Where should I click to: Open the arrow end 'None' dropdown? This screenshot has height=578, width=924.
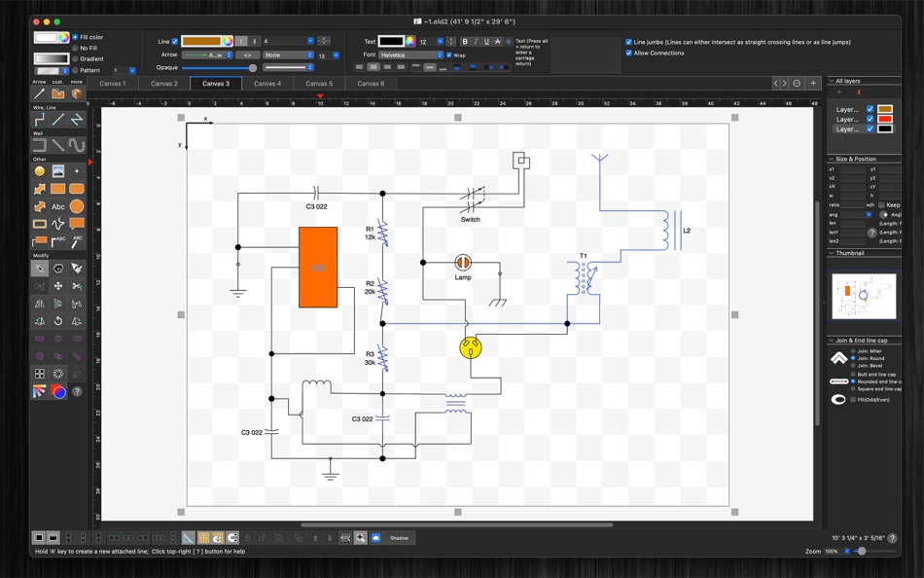point(288,54)
